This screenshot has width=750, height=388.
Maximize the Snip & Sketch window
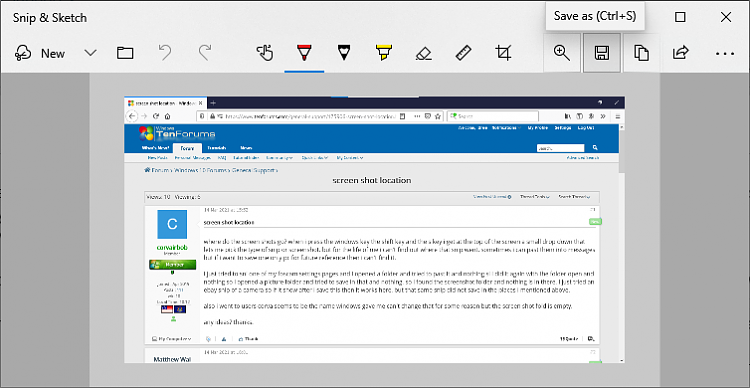click(x=680, y=17)
